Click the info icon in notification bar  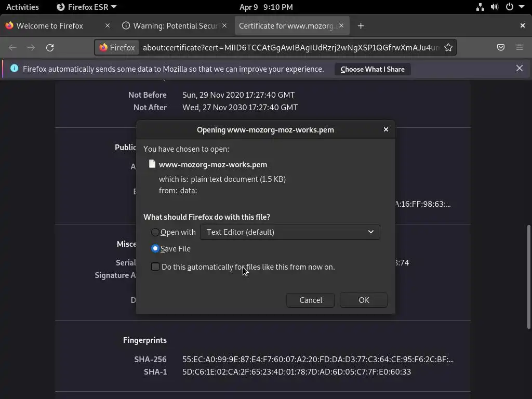tap(14, 68)
